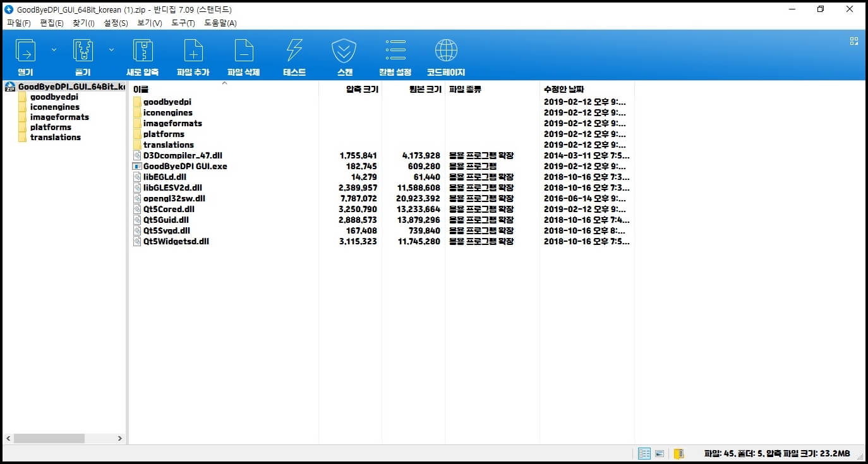Click the 풀기 (Extract) toolbar icon
This screenshot has height=464, width=868.
[83, 51]
